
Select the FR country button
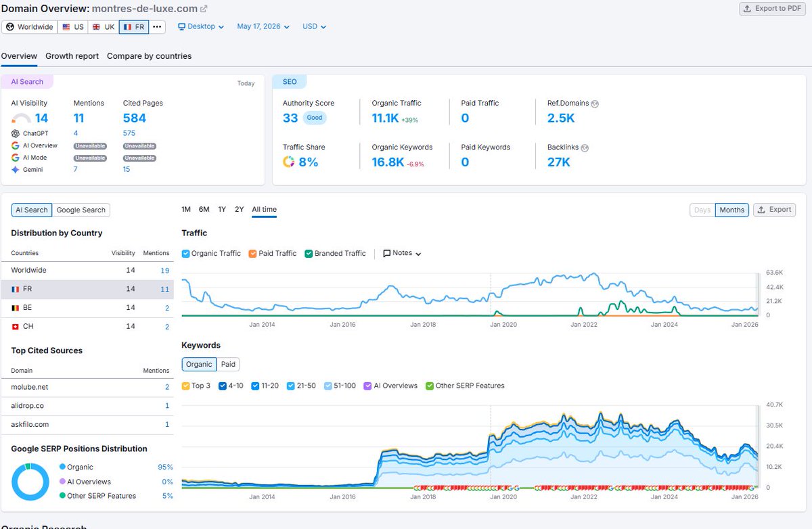click(x=134, y=27)
